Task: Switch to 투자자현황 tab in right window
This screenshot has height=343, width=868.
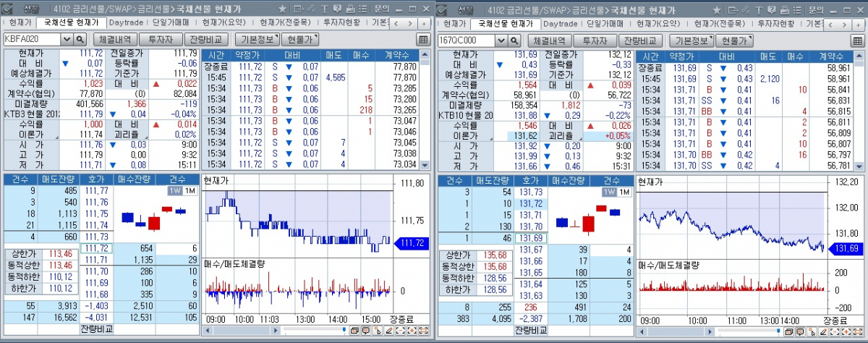Action: tap(775, 23)
